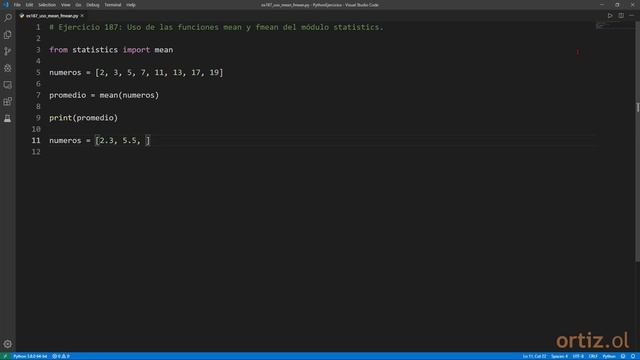Open the editor More Actions ellipsis
Image resolution: width=640 pixels, height=360 pixels.
click(631, 16)
